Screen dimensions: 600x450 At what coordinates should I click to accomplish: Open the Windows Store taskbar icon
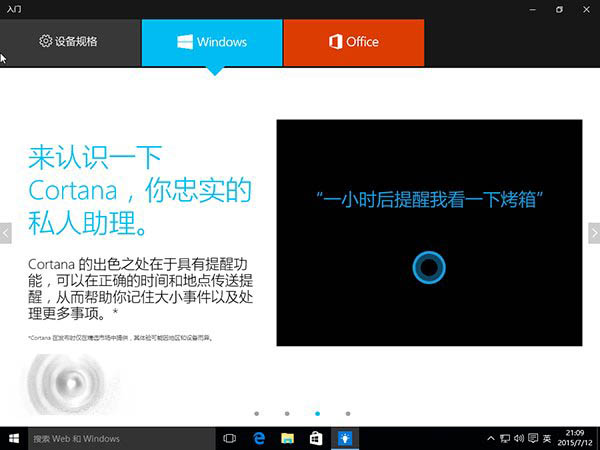[x=316, y=439]
